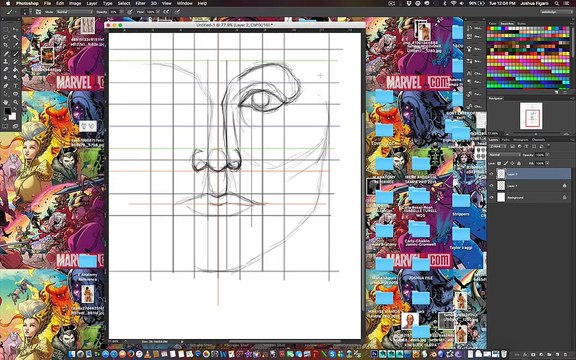Open the brush Opacity slider arrow
The image size is (576, 360).
coord(121,12)
